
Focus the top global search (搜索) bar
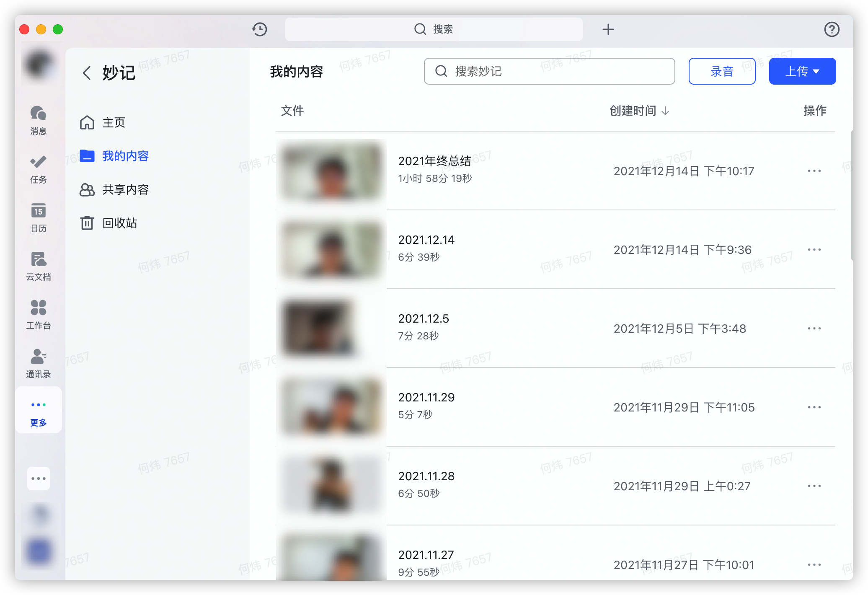point(434,29)
